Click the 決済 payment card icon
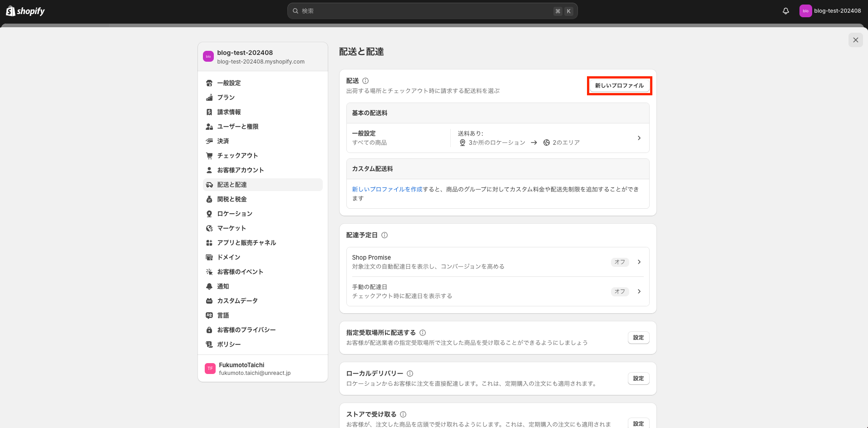This screenshot has width=868, height=428. 209,141
